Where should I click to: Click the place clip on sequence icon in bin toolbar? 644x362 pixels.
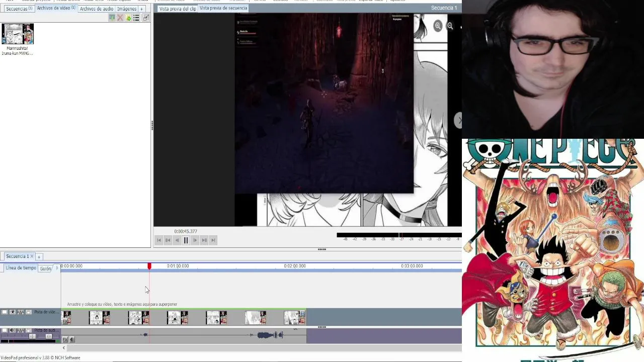click(112, 18)
